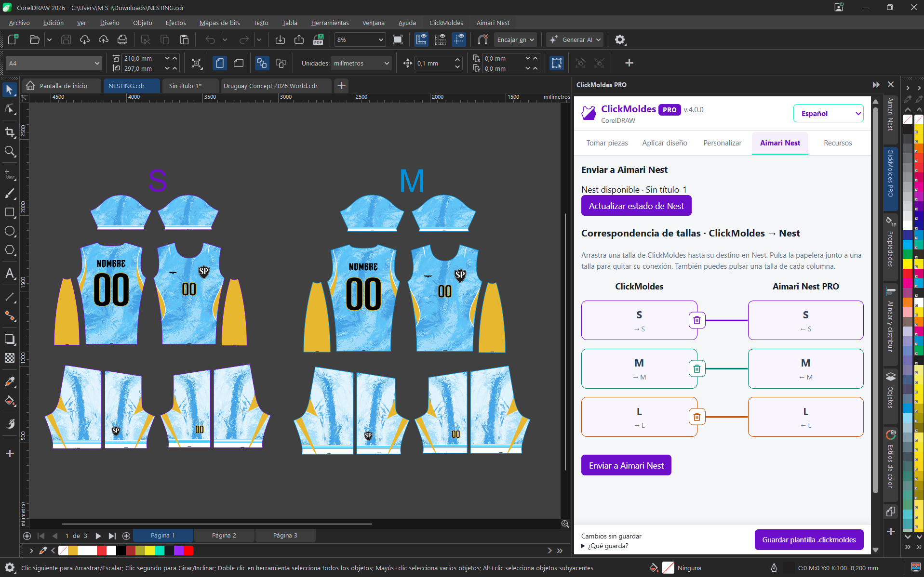The image size is (924, 577).
Task: Select the Polygon tool
Action: (10, 250)
